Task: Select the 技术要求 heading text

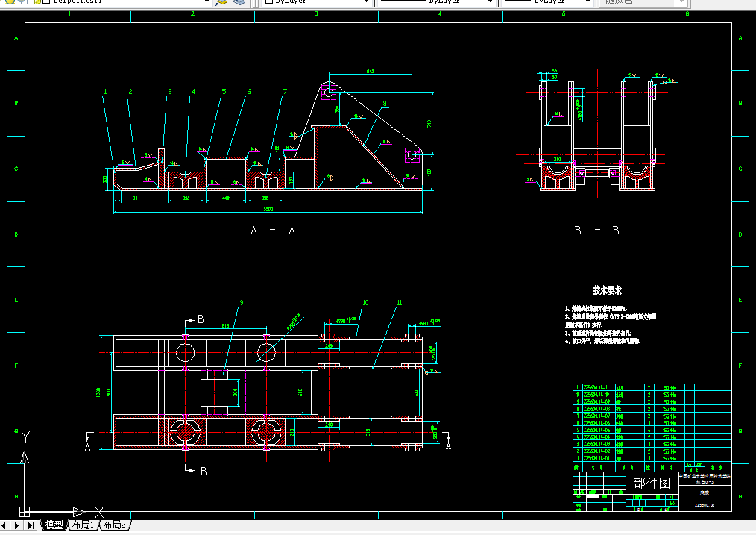Action: click(607, 290)
